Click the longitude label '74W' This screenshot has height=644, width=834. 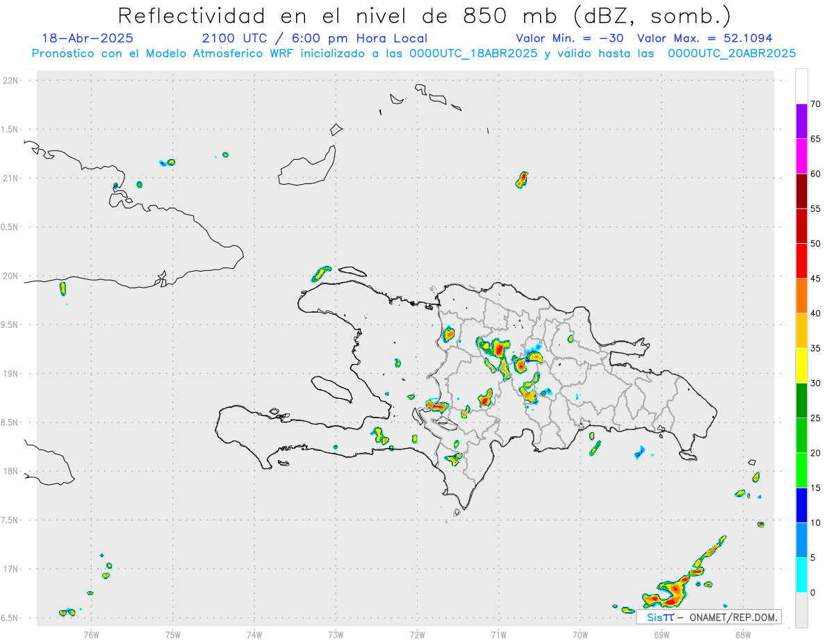[x=254, y=634]
